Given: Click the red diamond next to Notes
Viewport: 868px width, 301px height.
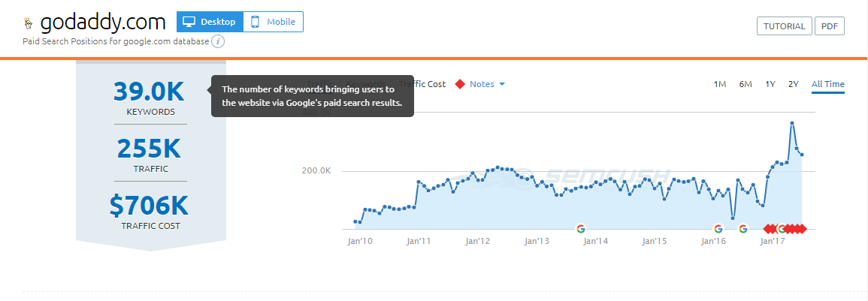Looking at the screenshot, I should (459, 84).
